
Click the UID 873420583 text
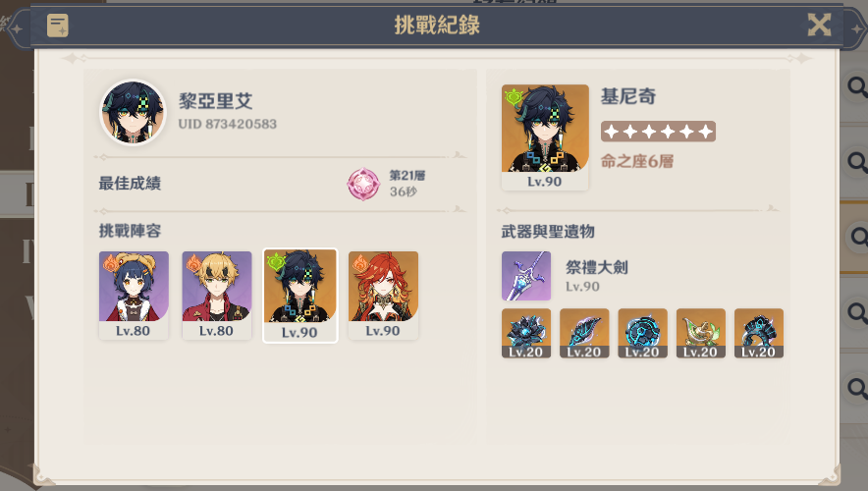tap(228, 124)
